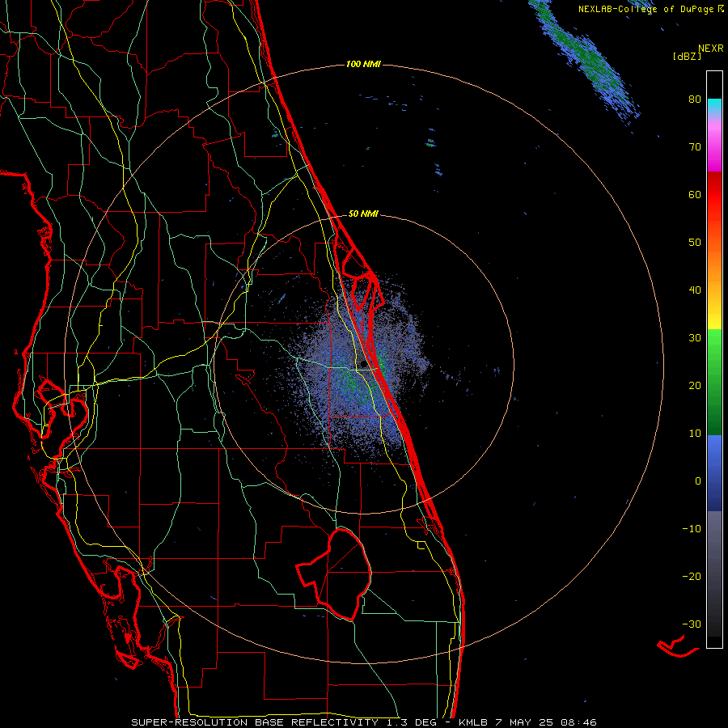Select the 80 value on the dBZ scale

695,99
